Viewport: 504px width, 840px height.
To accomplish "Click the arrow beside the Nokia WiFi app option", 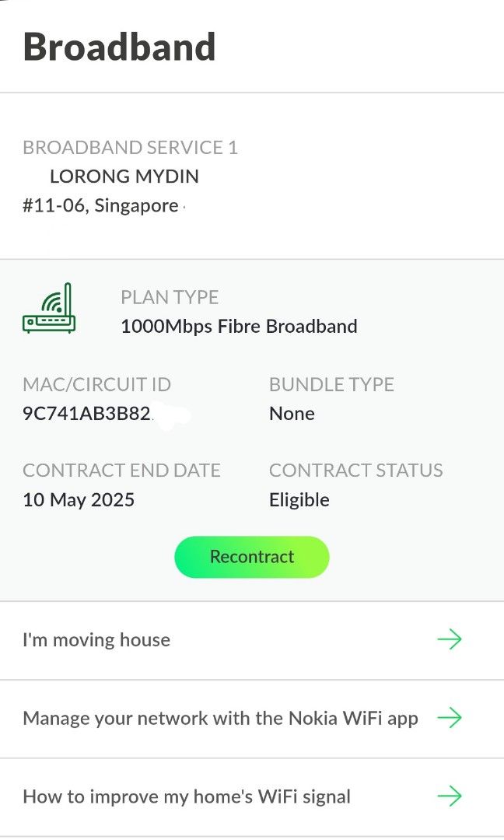I will [x=450, y=718].
